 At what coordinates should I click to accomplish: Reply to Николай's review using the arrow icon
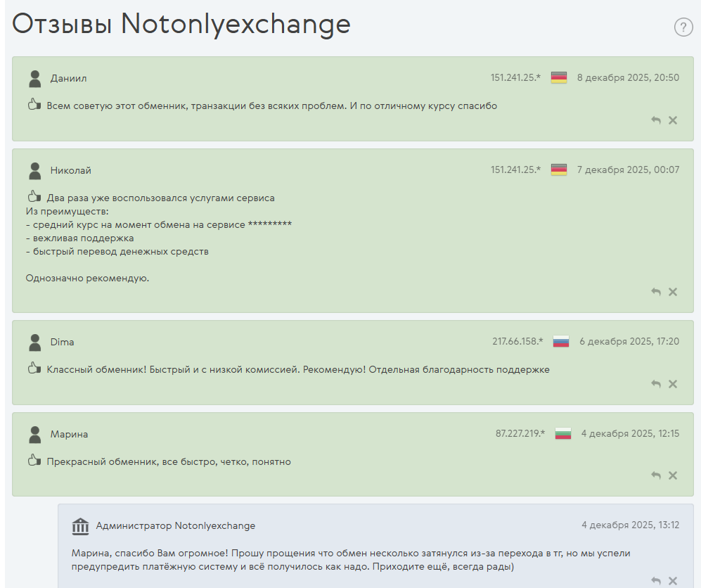coord(656,292)
